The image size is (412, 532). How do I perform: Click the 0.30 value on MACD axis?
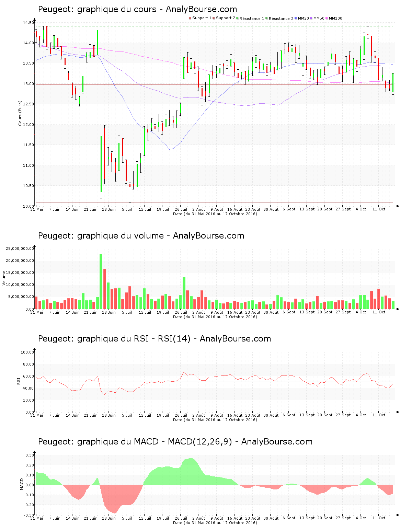[30, 455]
